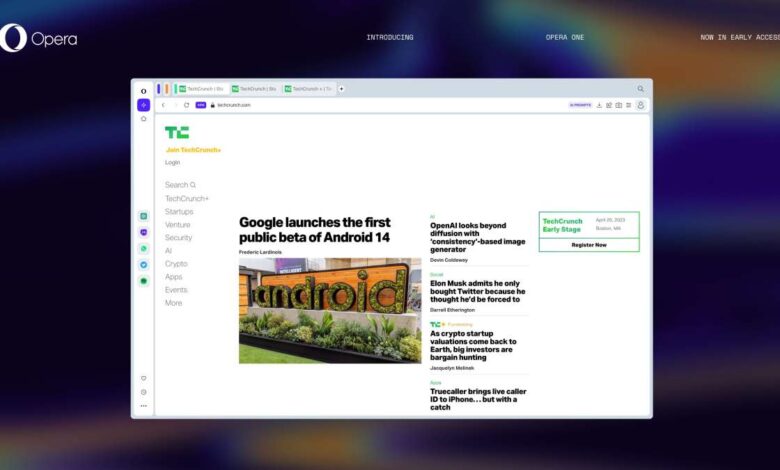Screen dimensions: 780x470
Task: Expand the orange collapsed tab island
Action: click(x=167, y=89)
